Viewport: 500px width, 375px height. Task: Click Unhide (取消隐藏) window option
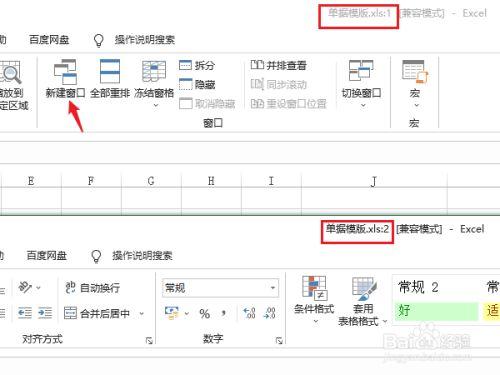[x=207, y=104]
